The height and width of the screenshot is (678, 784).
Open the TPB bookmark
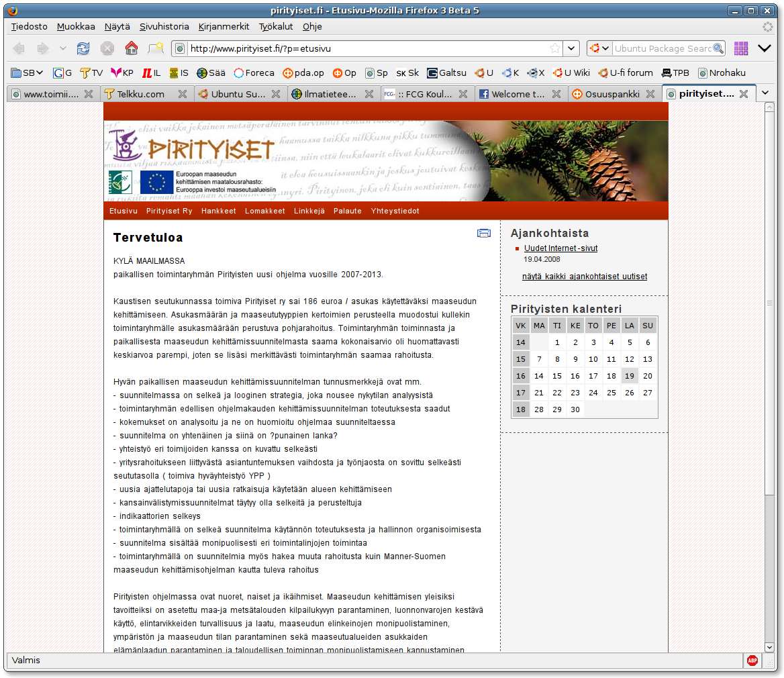coord(675,73)
